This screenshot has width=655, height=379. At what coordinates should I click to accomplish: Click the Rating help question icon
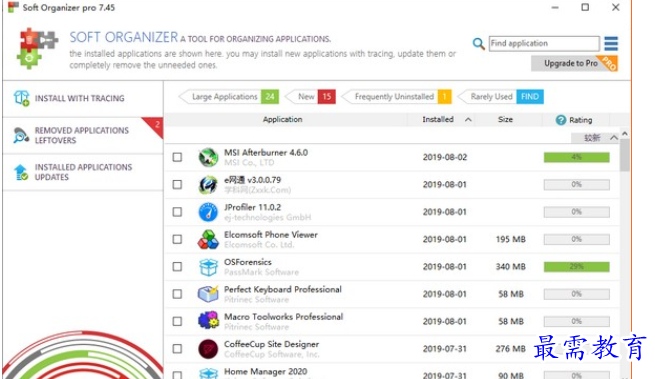tap(561, 120)
